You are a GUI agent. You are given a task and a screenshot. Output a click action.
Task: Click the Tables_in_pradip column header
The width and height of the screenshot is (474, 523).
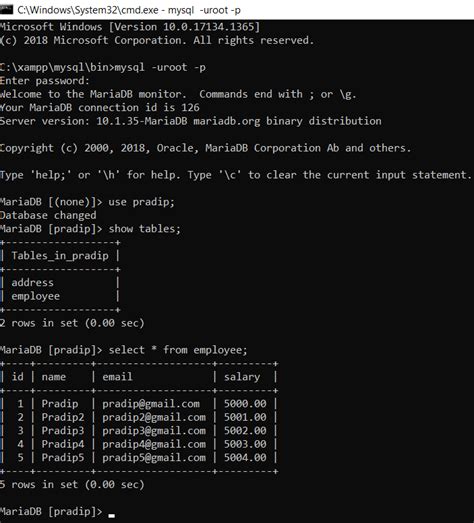[60, 256]
